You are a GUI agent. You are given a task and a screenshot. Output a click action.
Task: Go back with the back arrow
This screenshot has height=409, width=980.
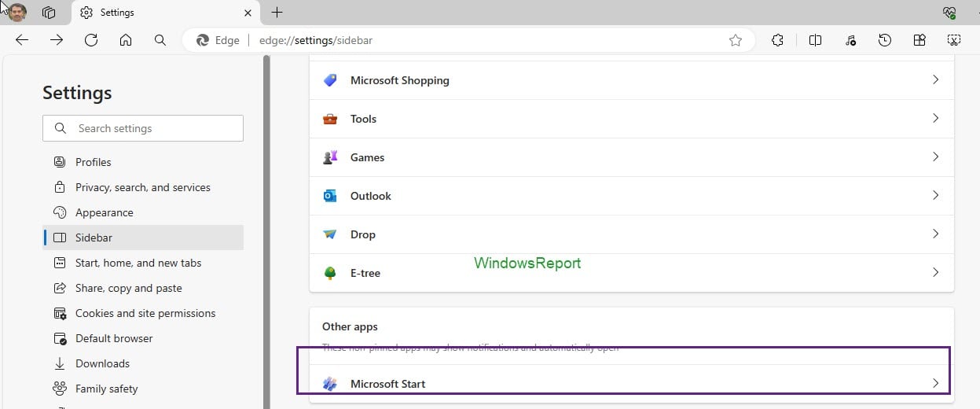22,40
